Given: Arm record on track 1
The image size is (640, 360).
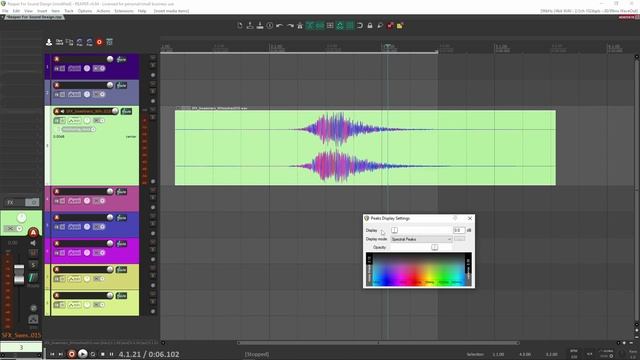Looking at the screenshot, I should click(57, 59).
